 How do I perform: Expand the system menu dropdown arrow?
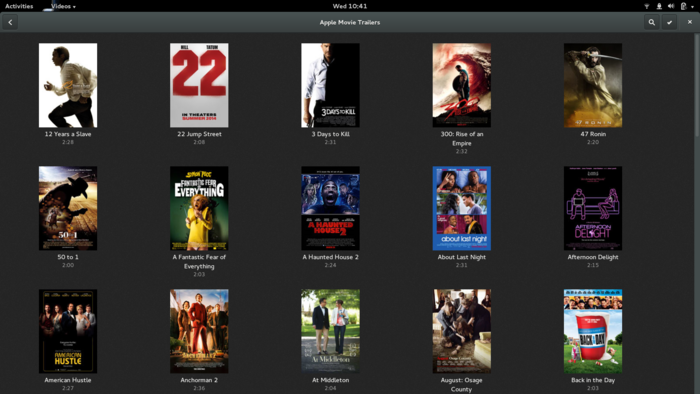click(x=692, y=7)
